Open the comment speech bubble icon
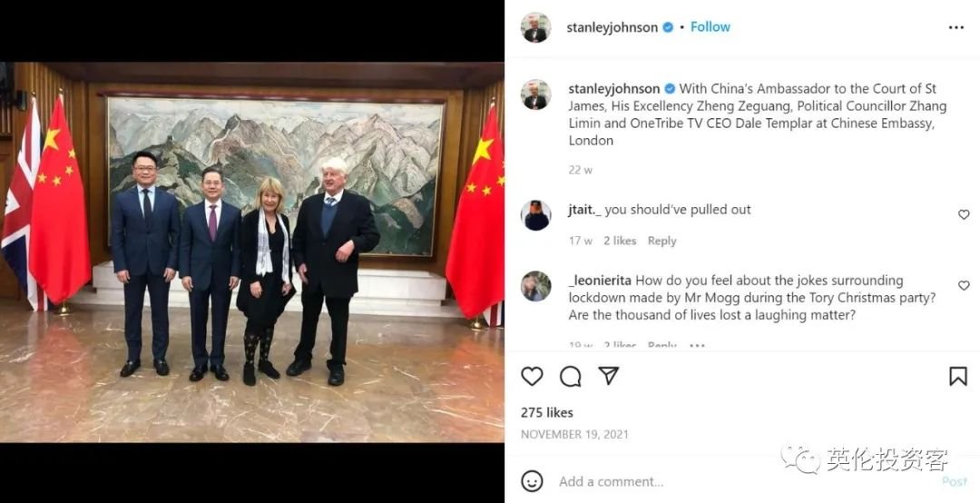The width and height of the screenshot is (980, 503). click(570, 376)
